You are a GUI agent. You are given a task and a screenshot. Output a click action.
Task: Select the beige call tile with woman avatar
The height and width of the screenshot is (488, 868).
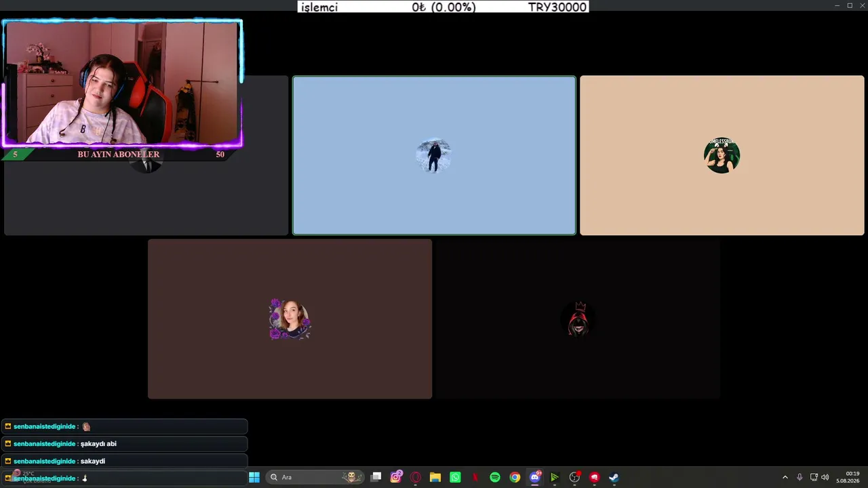722,155
